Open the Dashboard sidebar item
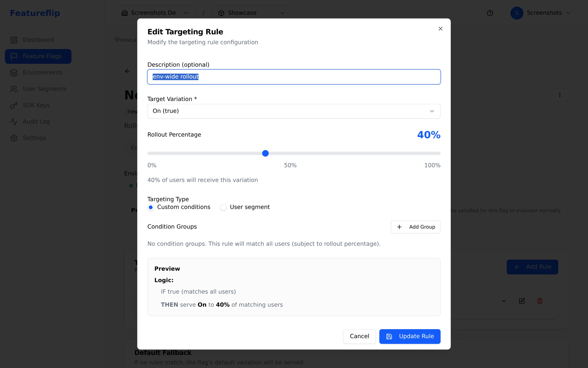The width and height of the screenshot is (588, 368). [38, 40]
